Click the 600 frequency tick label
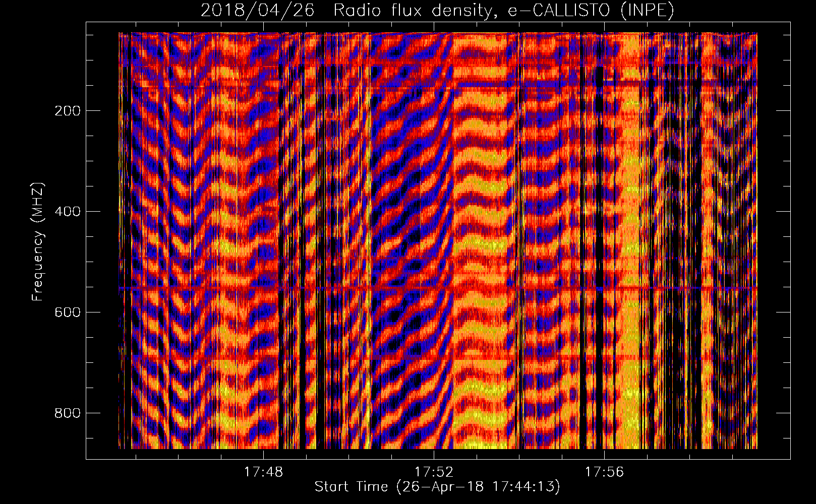 68,312
